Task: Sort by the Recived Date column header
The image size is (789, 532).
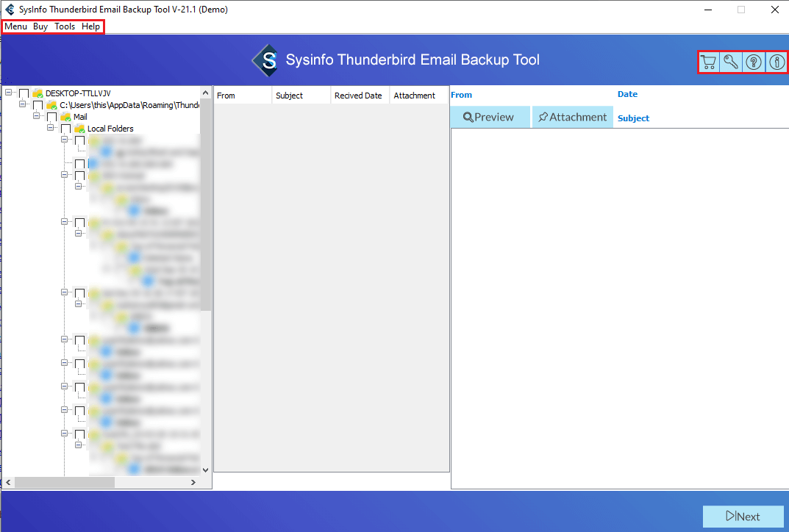Action: click(360, 96)
